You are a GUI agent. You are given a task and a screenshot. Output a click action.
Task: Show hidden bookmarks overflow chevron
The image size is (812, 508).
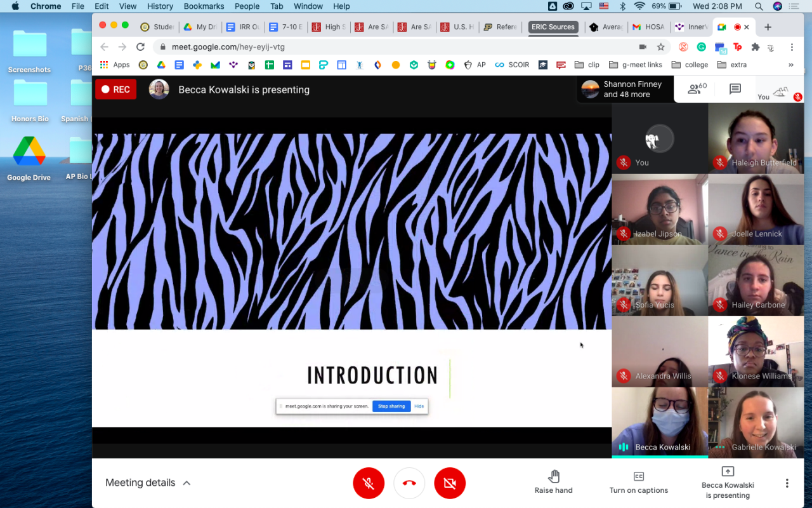click(x=790, y=65)
